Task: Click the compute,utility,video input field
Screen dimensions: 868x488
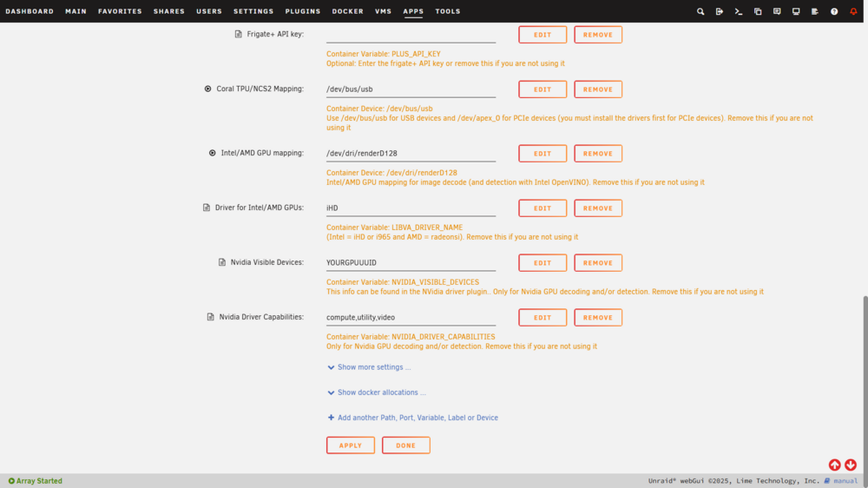Action: pyautogui.click(x=411, y=318)
